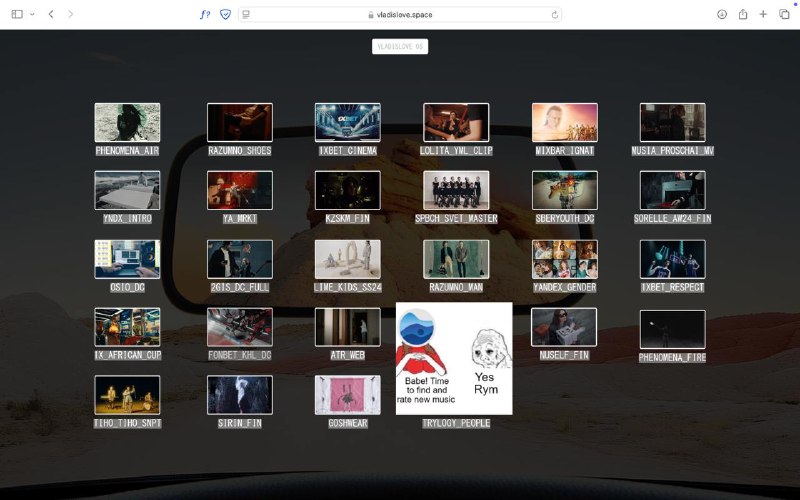Open LOLITA_YML_CLIP thumbnail
This screenshot has height=500, width=800.
[456, 122]
